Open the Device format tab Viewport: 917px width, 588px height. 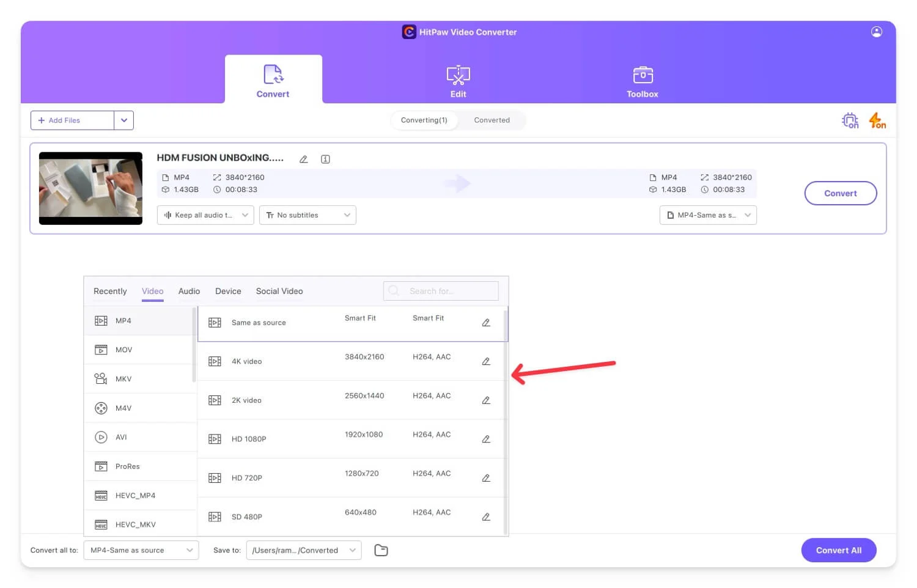[228, 291]
